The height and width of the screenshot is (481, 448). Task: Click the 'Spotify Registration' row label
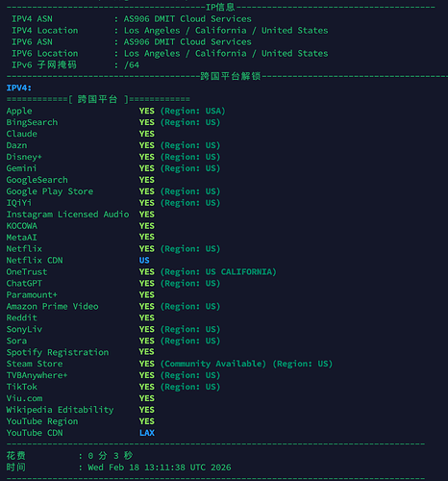(x=58, y=352)
